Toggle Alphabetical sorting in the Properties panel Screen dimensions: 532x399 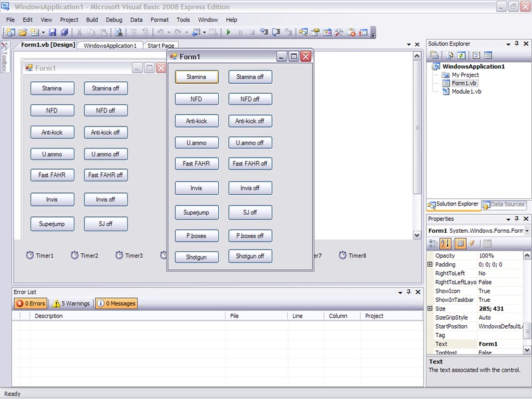[445, 243]
